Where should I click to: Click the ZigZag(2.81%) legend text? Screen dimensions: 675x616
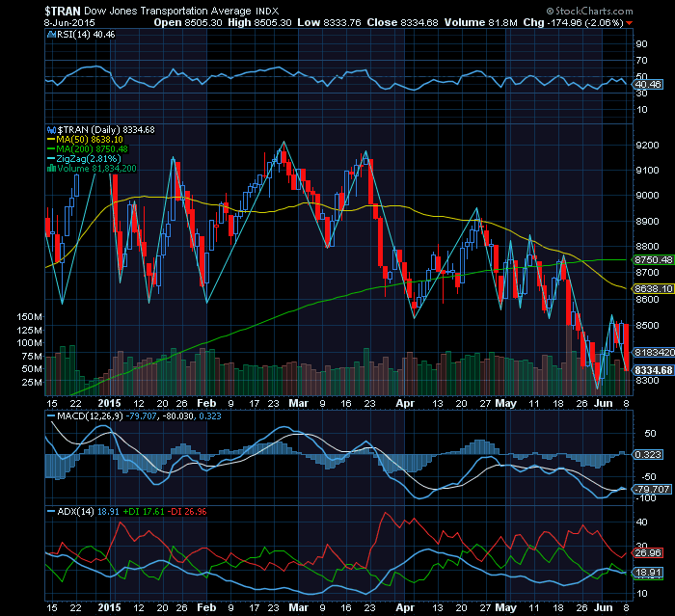(89, 159)
